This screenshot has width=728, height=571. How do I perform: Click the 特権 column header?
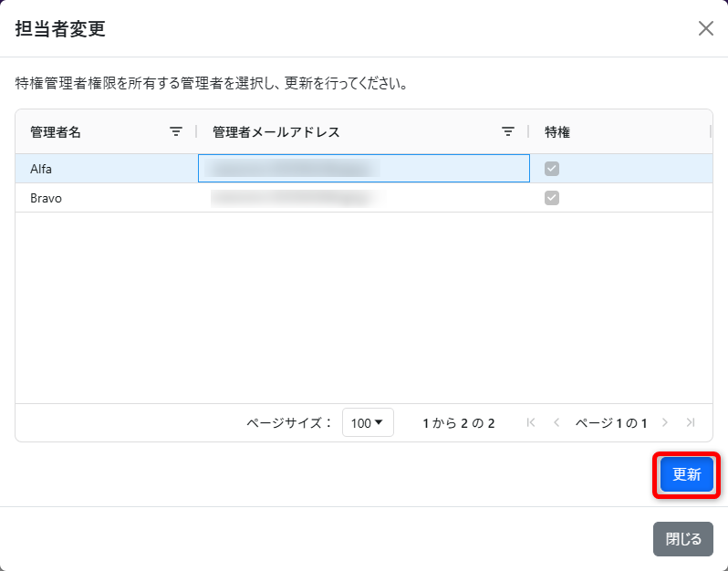click(x=557, y=132)
